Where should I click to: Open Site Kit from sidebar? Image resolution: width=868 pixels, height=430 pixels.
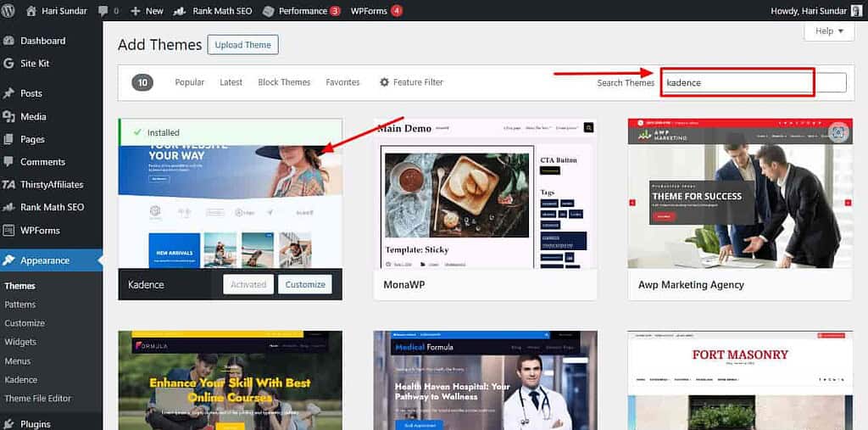tap(35, 64)
